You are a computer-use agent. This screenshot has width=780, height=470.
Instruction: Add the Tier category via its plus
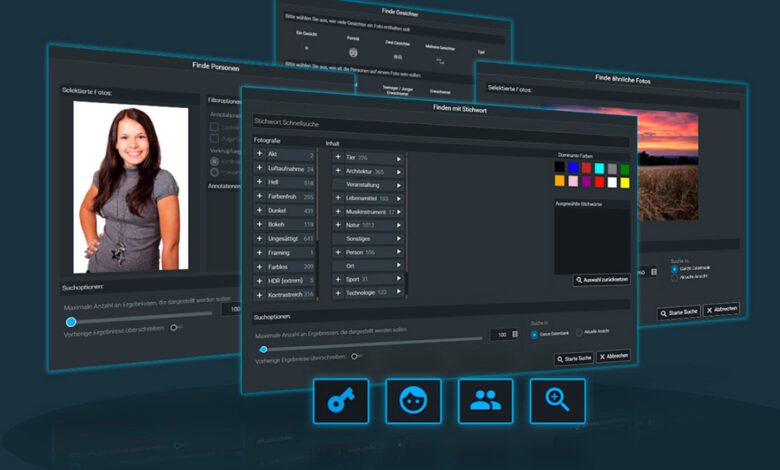(338, 157)
